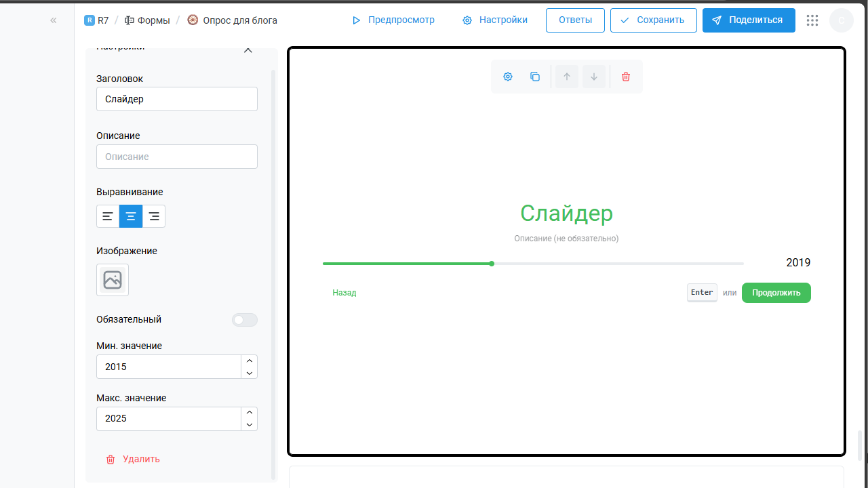Screen dimensions: 868x488
Task: Click the page vertical scrollbar
Action: pos(861,445)
